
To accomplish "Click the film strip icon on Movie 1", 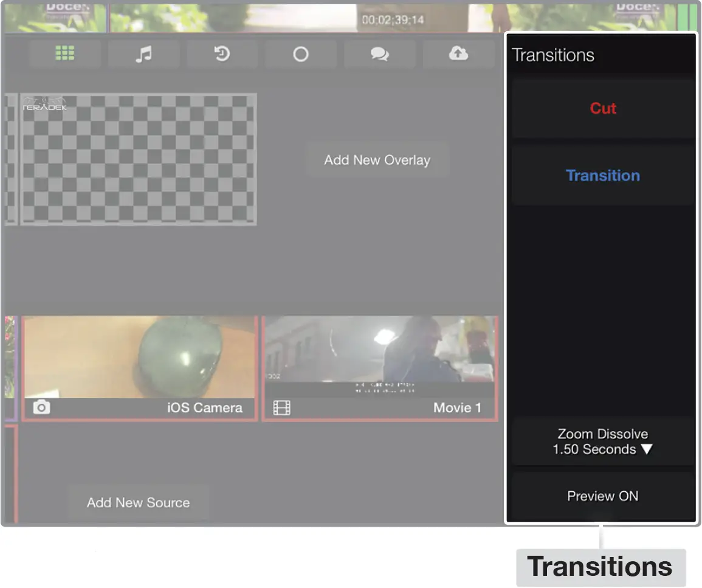I will (281, 407).
